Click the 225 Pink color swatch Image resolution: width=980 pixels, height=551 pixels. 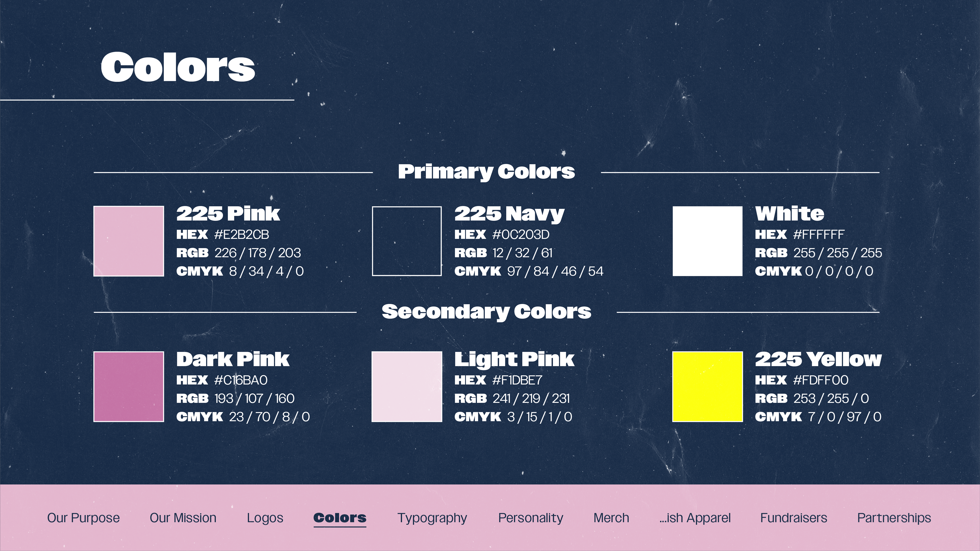[x=129, y=241]
